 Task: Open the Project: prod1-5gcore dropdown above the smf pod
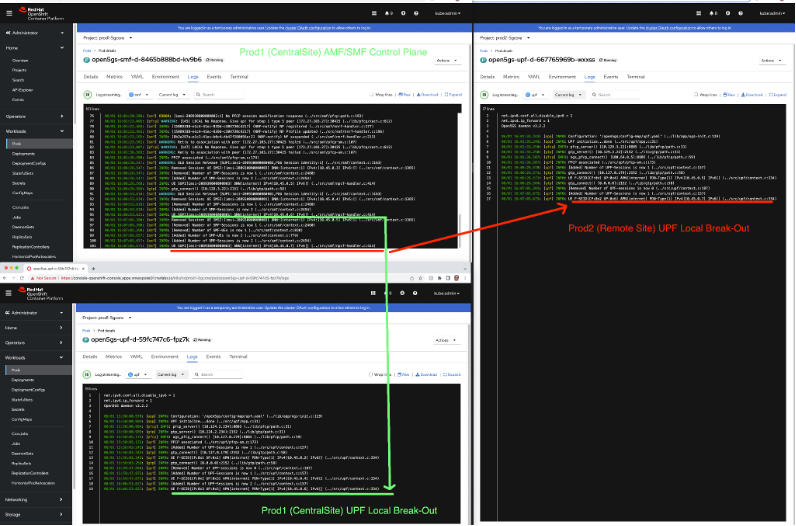coord(104,37)
